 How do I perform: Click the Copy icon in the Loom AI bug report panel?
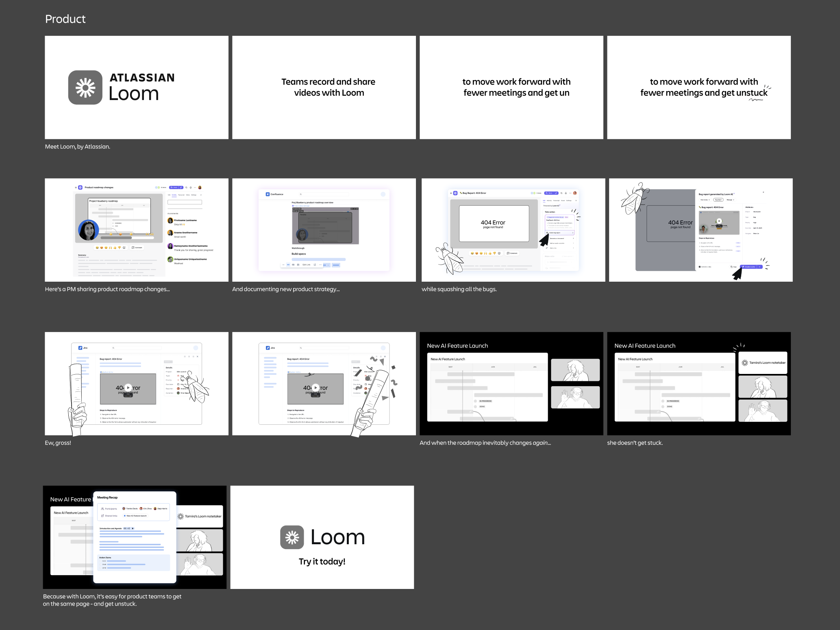coord(732,267)
